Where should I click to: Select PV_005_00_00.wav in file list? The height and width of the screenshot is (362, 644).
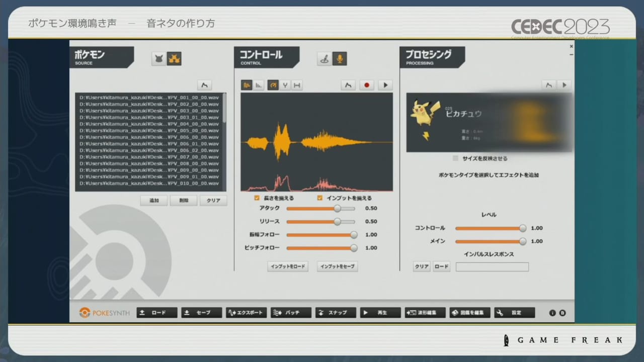(x=149, y=130)
